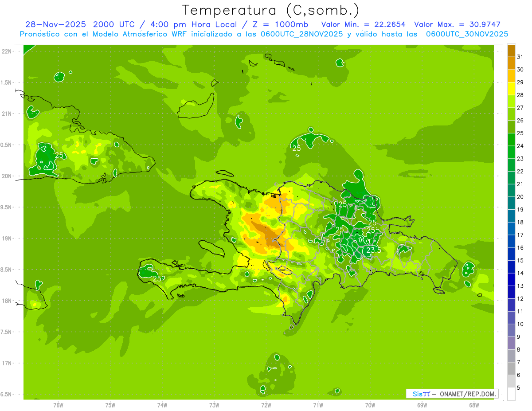The width and height of the screenshot is (532, 411).
Task: Click the "75W" longitude axis label
Action: tap(110, 405)
